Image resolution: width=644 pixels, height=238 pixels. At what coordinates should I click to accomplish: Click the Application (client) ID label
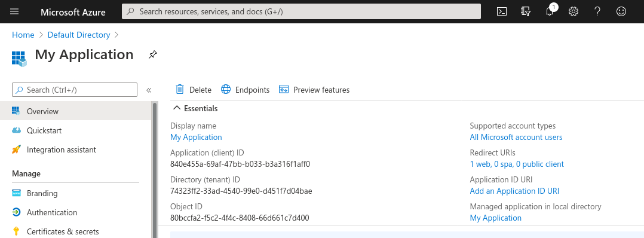(207, 152)
